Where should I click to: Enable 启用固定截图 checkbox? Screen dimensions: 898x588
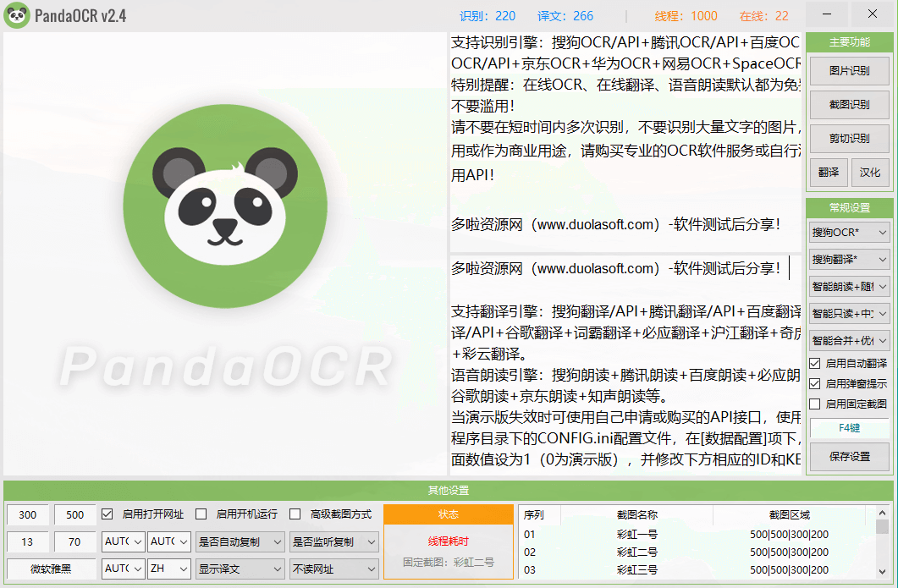coord(815,404)
